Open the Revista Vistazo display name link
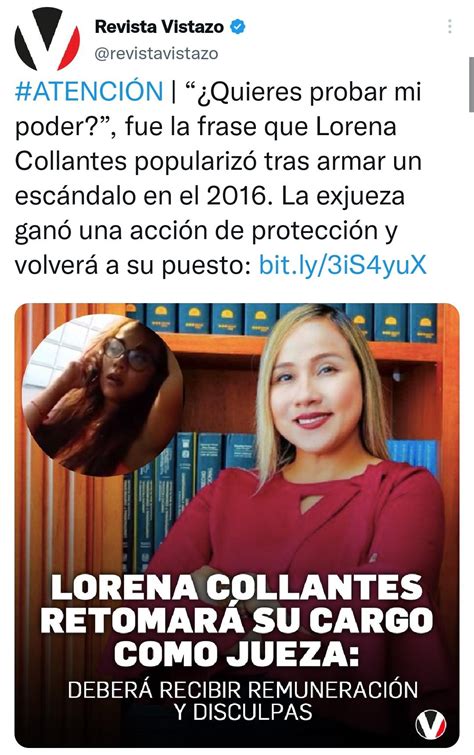 click(x=159, y=26)
